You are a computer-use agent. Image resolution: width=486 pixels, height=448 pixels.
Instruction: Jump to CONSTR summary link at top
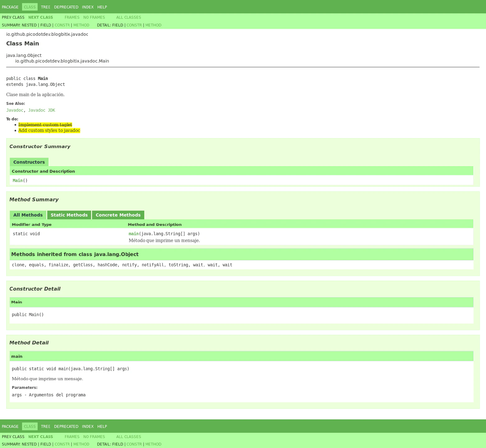click(62, 25)
